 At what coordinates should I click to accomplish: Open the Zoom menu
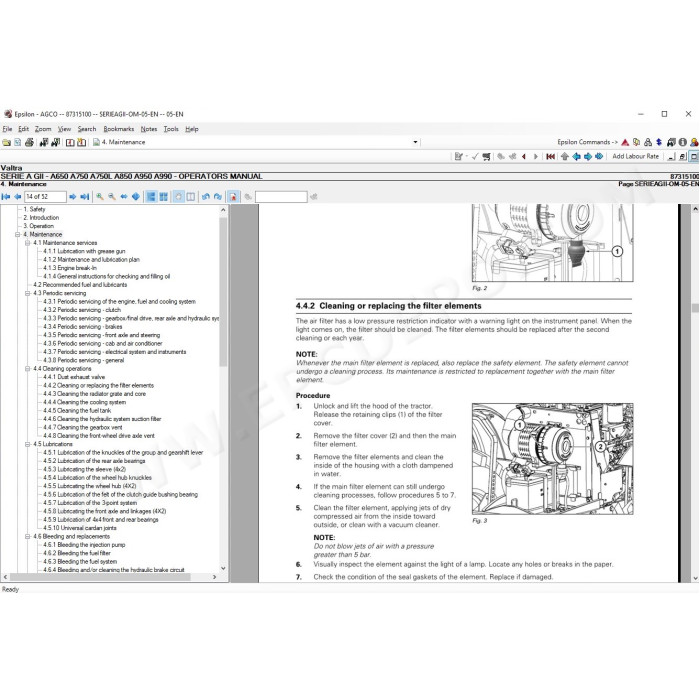pos(43,129)
